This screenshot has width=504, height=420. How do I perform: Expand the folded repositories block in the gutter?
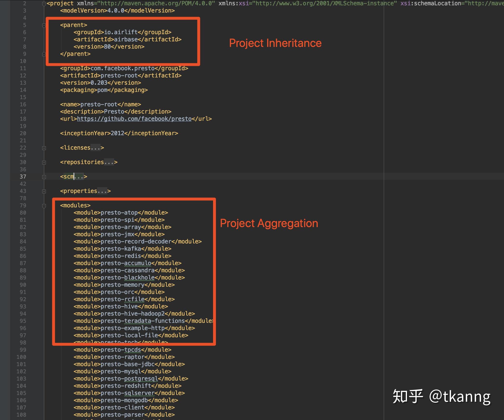[x=44, y=163]
